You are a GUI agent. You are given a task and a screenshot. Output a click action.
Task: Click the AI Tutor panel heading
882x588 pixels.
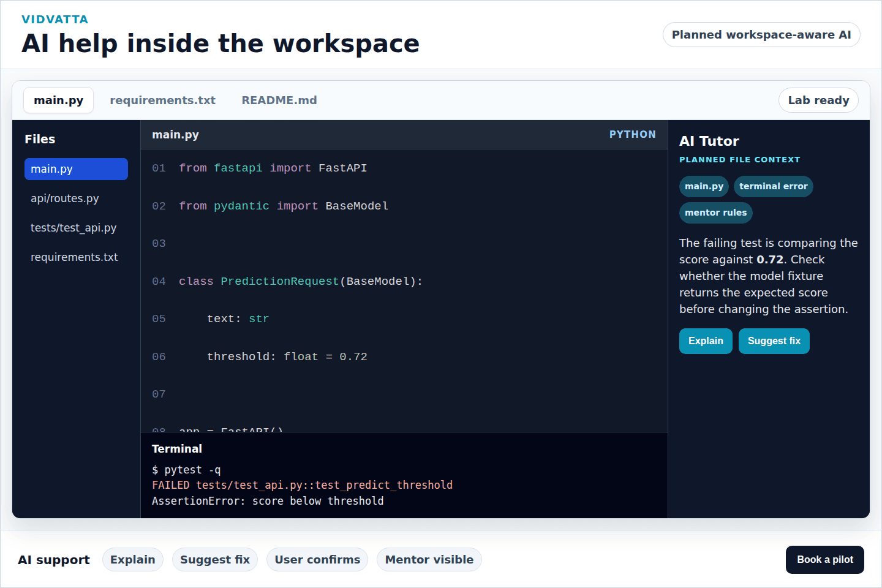click(x=709, y=141)
